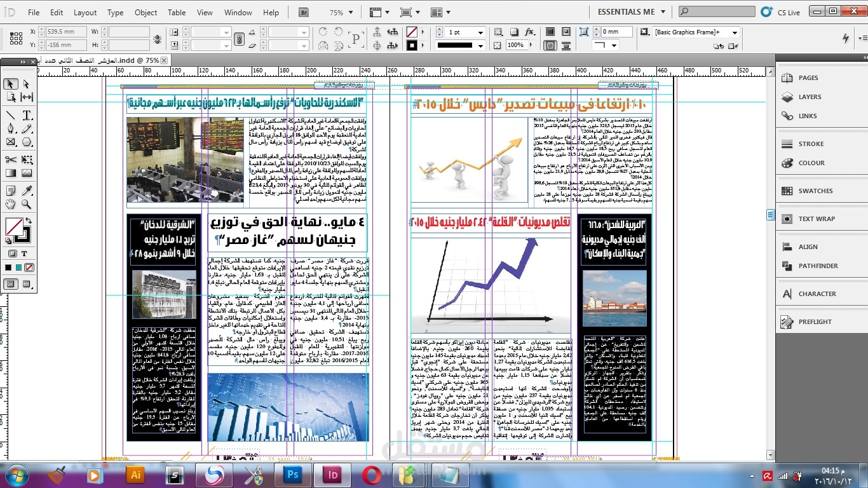
Task: Click the reference point locator grid
Action: (x=16, y=38)
